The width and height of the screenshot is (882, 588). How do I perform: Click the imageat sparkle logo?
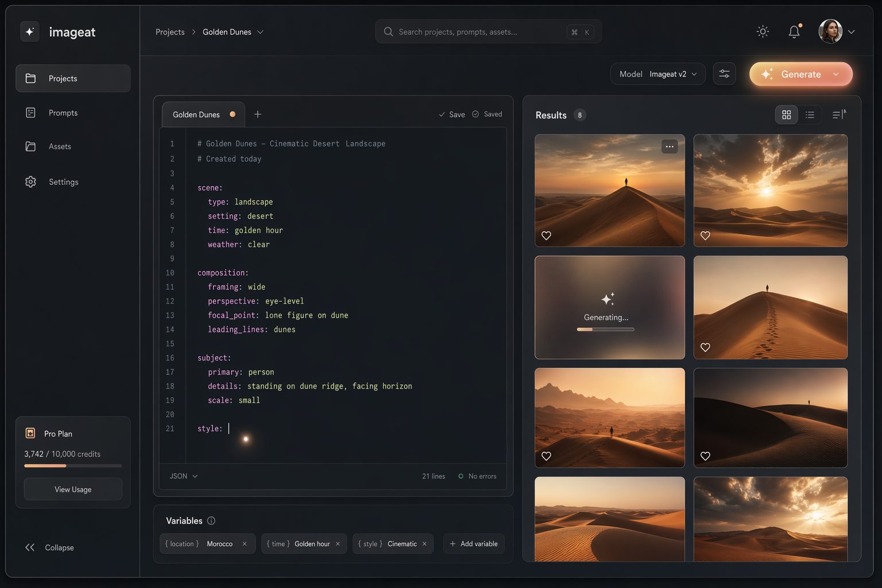click(x=30, y=32)
